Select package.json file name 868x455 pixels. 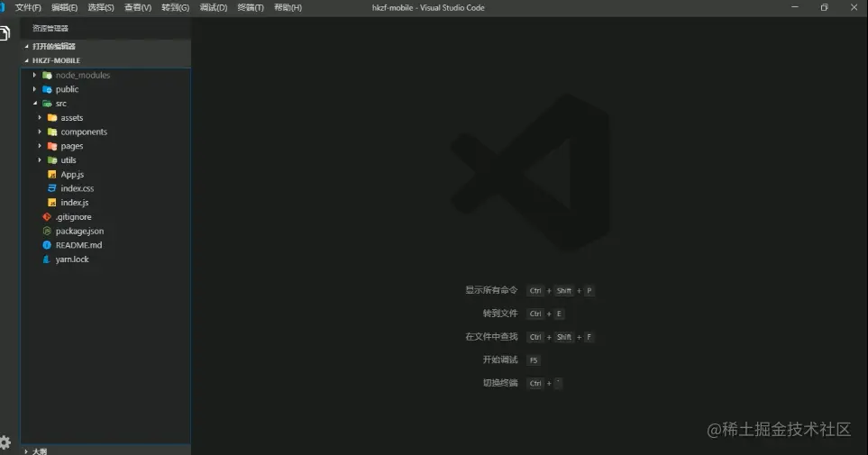[x=79, y=231]
